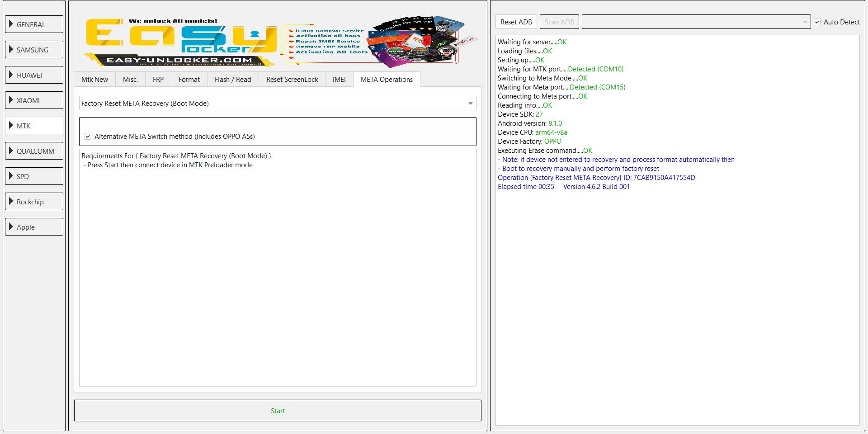The height and width of the screenshot is (434, 868).
Task: Expand the SPD sidebar section
Action: click(x=34, y=176)
